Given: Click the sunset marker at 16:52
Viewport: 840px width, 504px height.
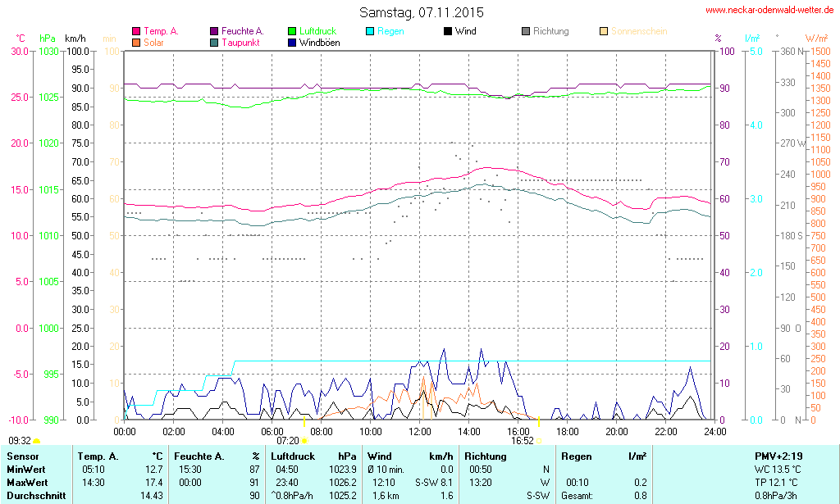Looking at the screenshot, I should pos(538,441).
